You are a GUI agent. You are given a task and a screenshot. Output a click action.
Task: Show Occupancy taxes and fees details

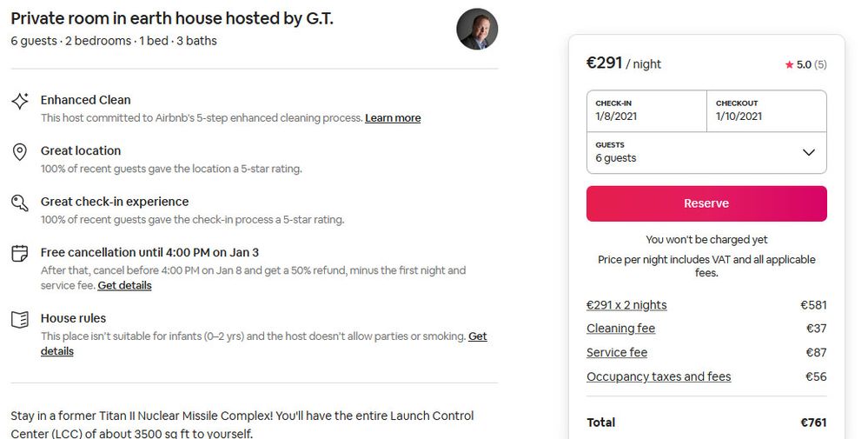click(659, 377)
